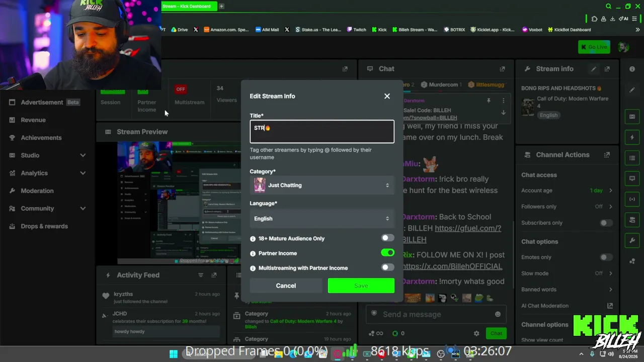Open the Slow mode setting chevron
644x362 pixels.
pyautogui.click(x=611, y=274)
